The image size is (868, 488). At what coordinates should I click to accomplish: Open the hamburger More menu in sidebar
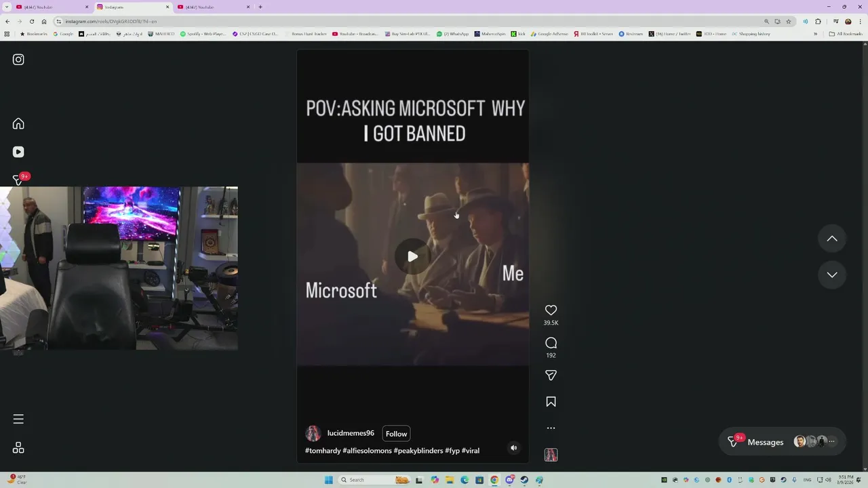click(18, 419)
